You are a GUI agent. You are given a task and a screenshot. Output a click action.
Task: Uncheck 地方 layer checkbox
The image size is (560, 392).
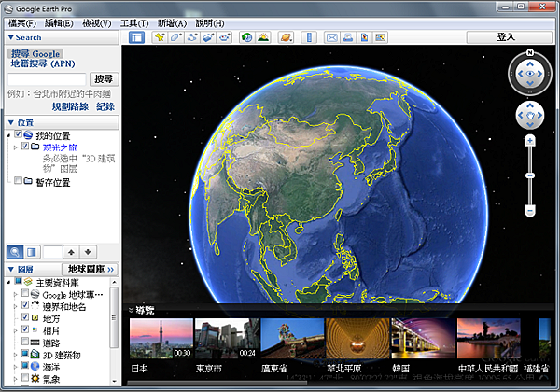[25, 316]
